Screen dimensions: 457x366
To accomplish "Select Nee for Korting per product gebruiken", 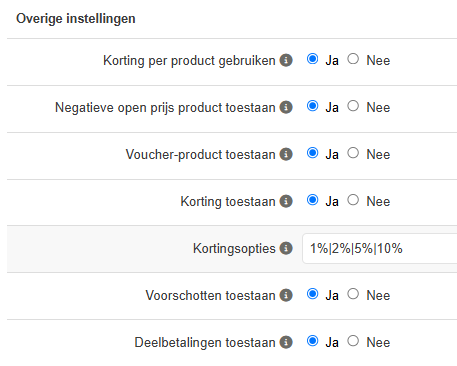I will (353, 59).
